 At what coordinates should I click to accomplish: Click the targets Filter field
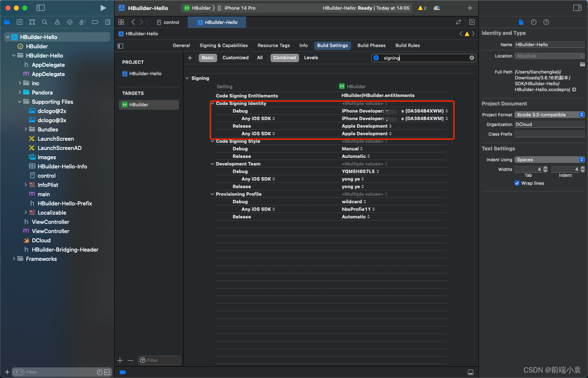pos(159,360)
